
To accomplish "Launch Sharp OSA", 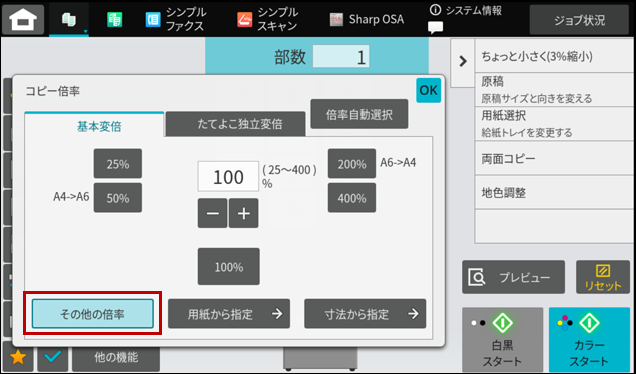I will pyautogui.click(x=366, y=19).
